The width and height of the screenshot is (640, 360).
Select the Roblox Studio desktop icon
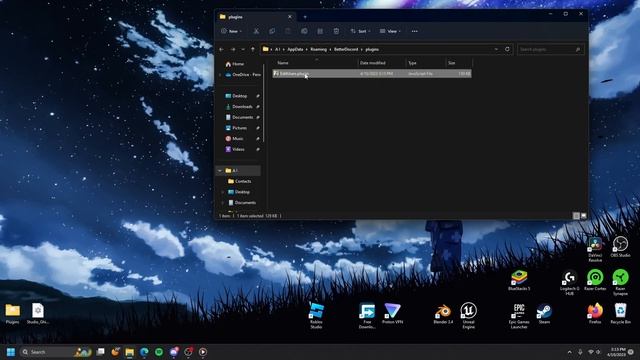[x=316, y=315]
